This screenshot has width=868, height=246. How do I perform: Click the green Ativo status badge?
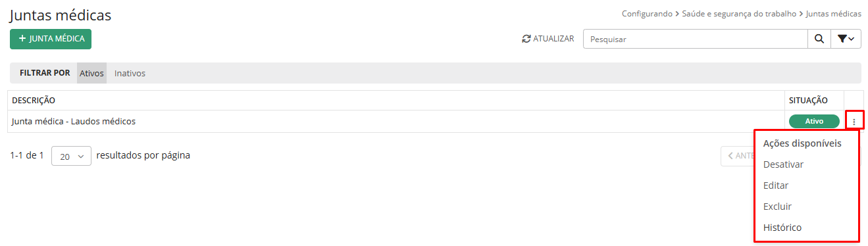[814, 121]
